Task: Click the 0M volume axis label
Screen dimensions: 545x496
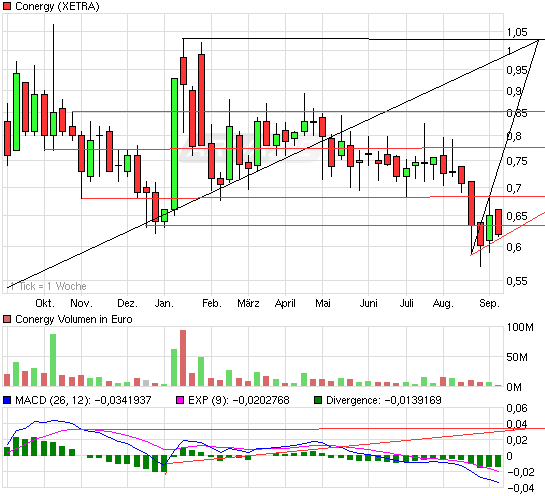Action: [x=514, y=387]
